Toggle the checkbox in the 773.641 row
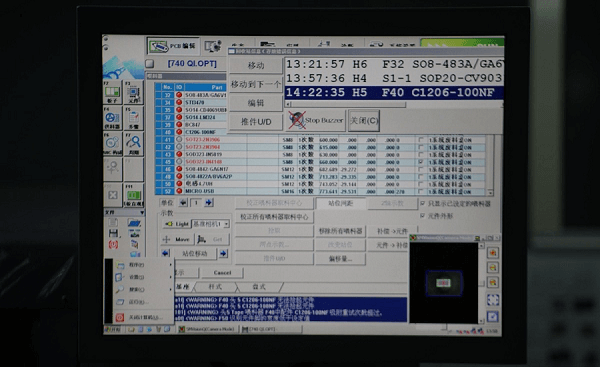Screen dimensions: 600x367 (x=421, y=191)
